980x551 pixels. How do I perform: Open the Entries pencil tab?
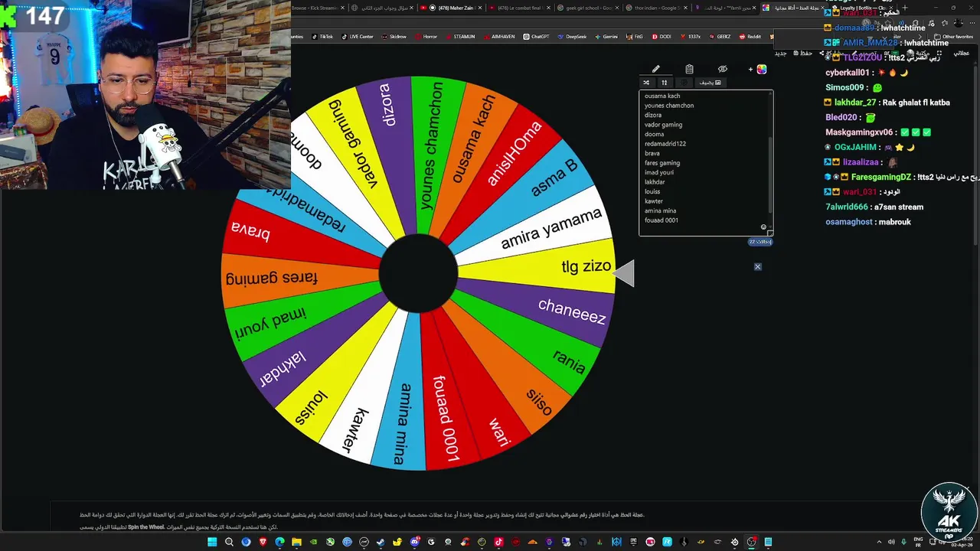point(655,69)
